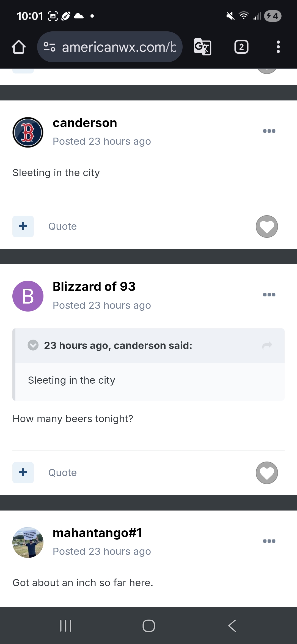Toggle multiquote plus on canderson's post

[23, 227]
